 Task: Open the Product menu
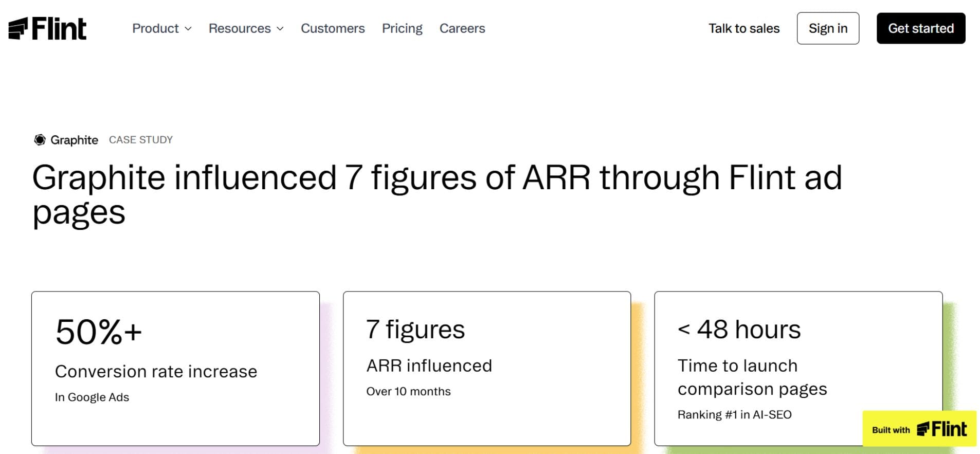(x=162, y=28)
